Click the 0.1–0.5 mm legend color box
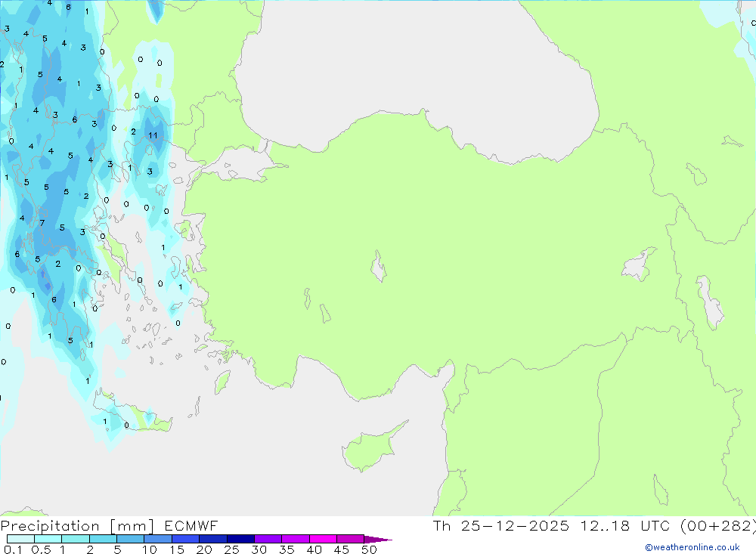Screen dimensions: 756x554 20,539
